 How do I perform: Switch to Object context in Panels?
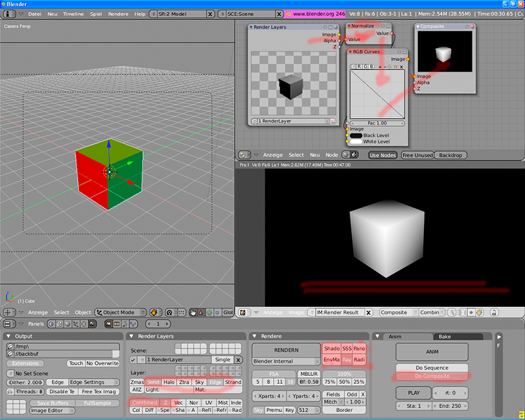click(x=75, y=324)
